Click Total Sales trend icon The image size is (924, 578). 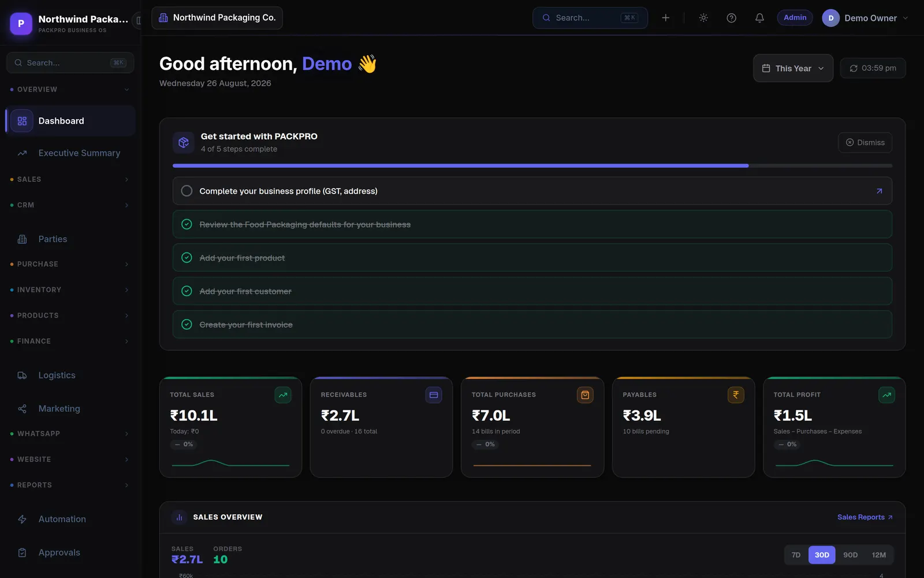(283, 395)
